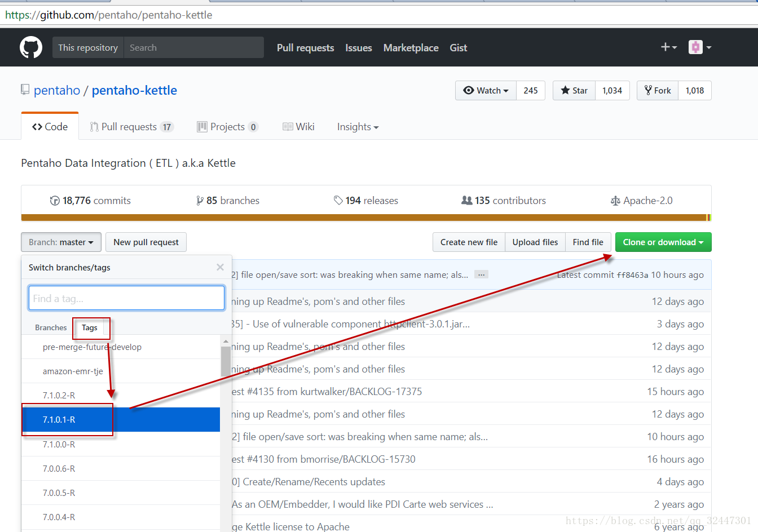
Task: Select tag 7.1.0.1-R
Action: (x=121, y=420)
